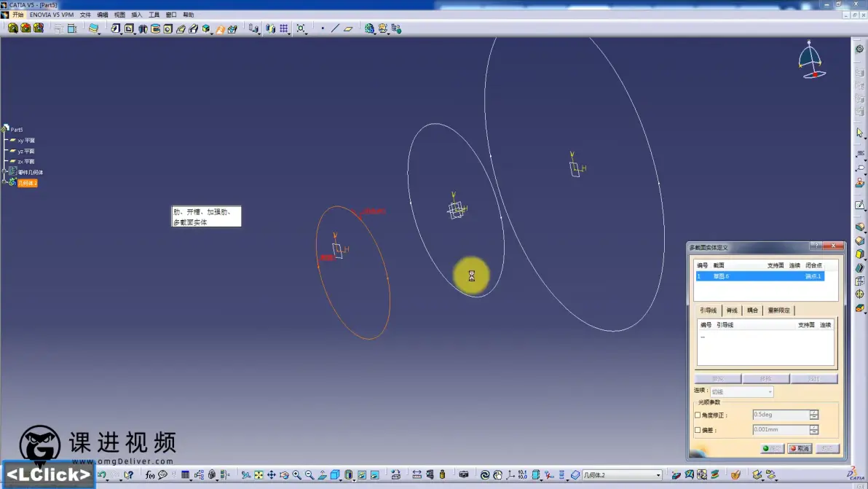Screen dimensions: 868x489
Task: Open the 文件 menu
Action: point(85,15)
